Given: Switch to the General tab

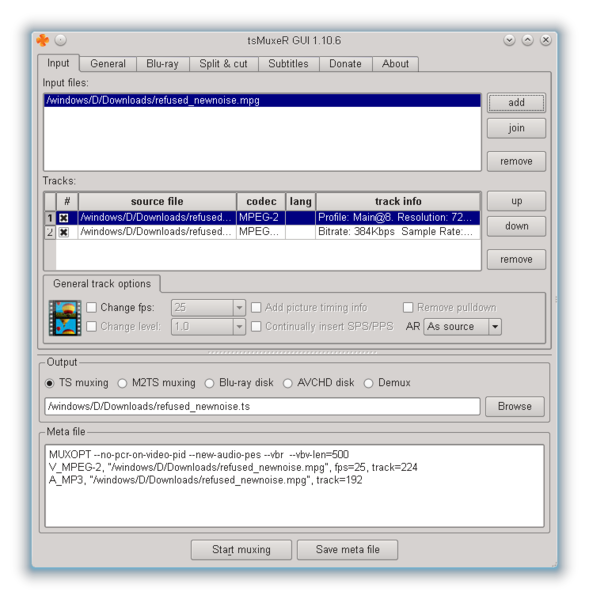Looking at the screenshot, I should point(108,64).
